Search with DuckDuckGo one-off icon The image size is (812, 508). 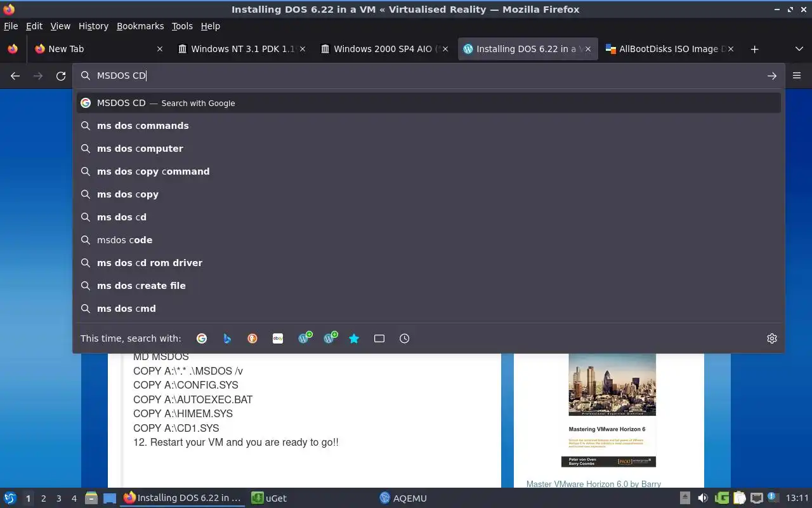pos(252,338)
